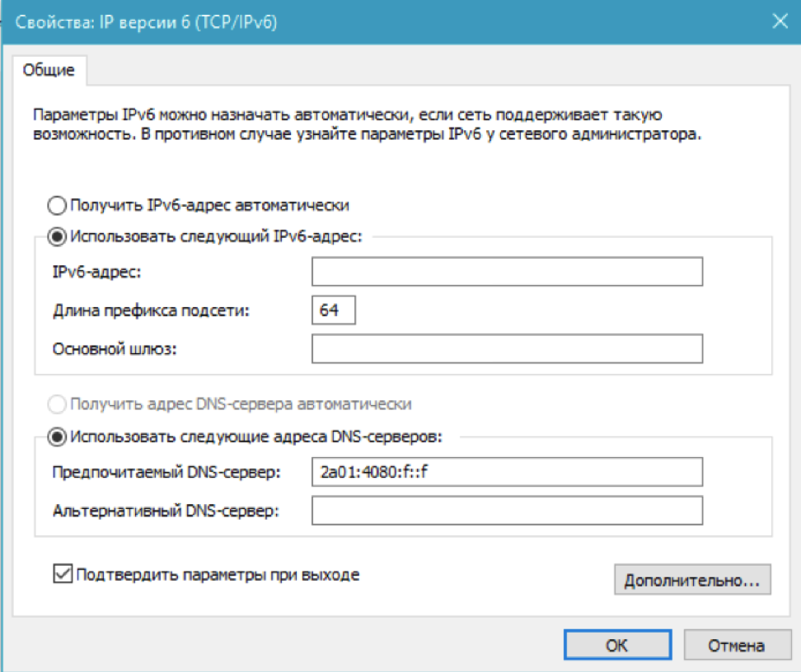Select Использовать следующий IPv6-адрес radio option
801x672 pixels.
pos(57,236)
